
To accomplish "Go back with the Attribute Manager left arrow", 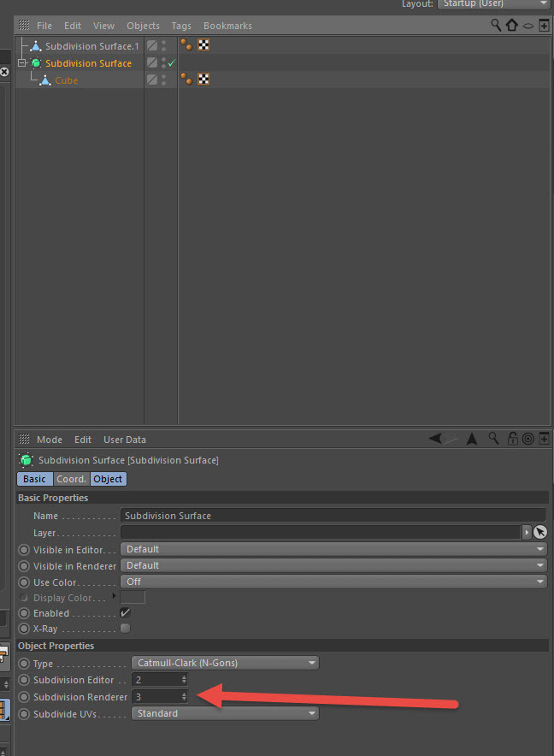I will pos(435,438).
